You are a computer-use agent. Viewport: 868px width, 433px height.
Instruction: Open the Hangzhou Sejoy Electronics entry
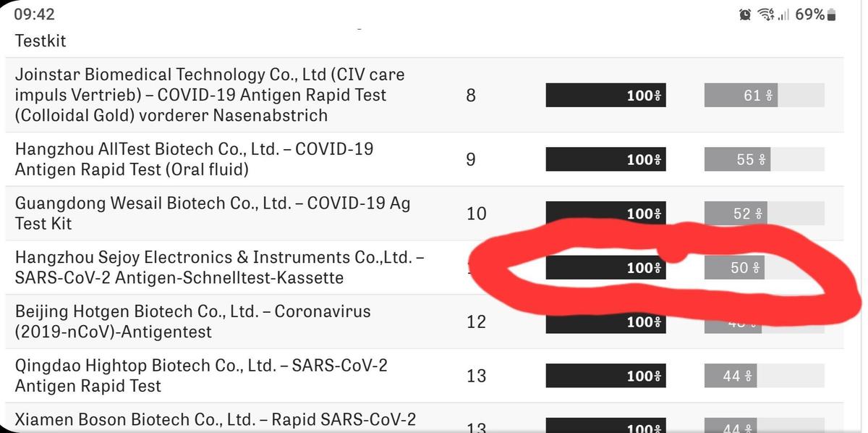click(x=219, y=267)
